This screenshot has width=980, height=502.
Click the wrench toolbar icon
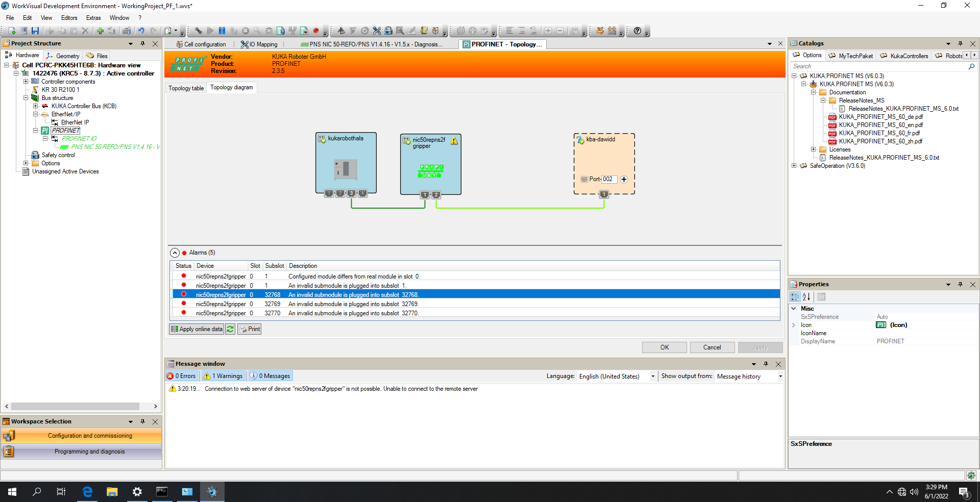pyautogui.click(x=199, y=31)
